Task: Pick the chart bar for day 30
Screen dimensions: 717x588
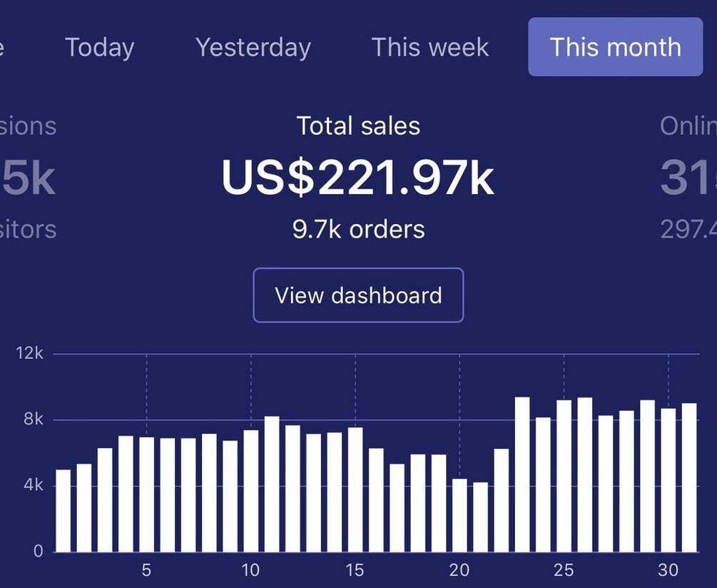Action: point(668,480)
